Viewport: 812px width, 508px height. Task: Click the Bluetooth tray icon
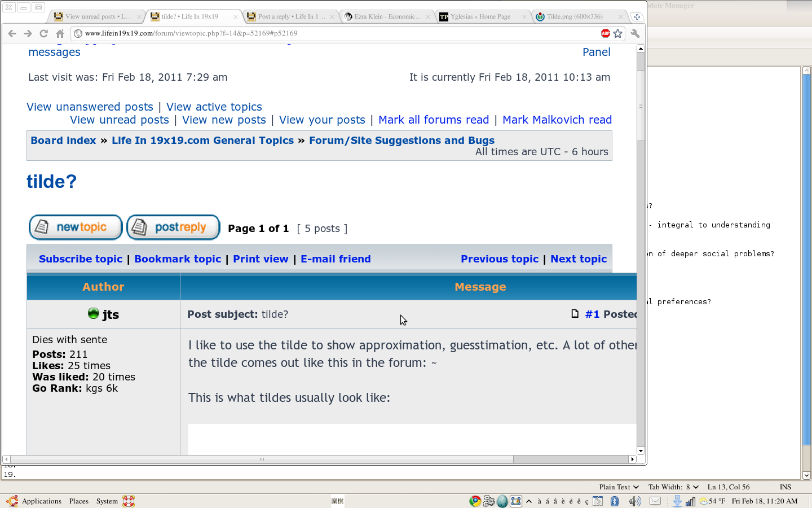[615, 501]
